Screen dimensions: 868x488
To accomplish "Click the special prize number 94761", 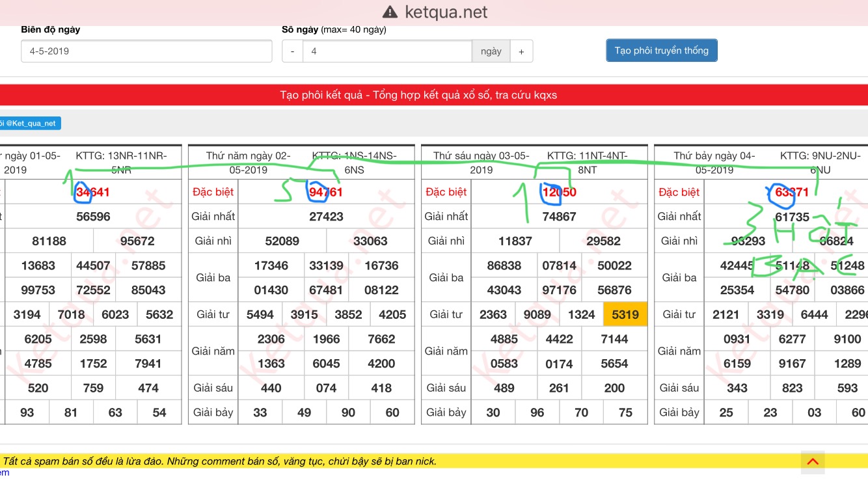I will point(326,192).
